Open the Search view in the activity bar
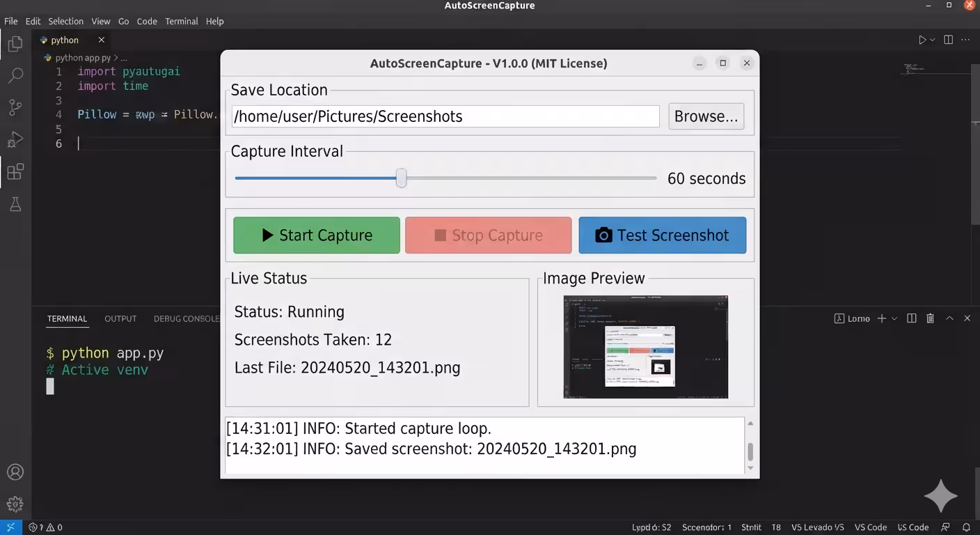The image size is (980, 535). click(15, 75)
